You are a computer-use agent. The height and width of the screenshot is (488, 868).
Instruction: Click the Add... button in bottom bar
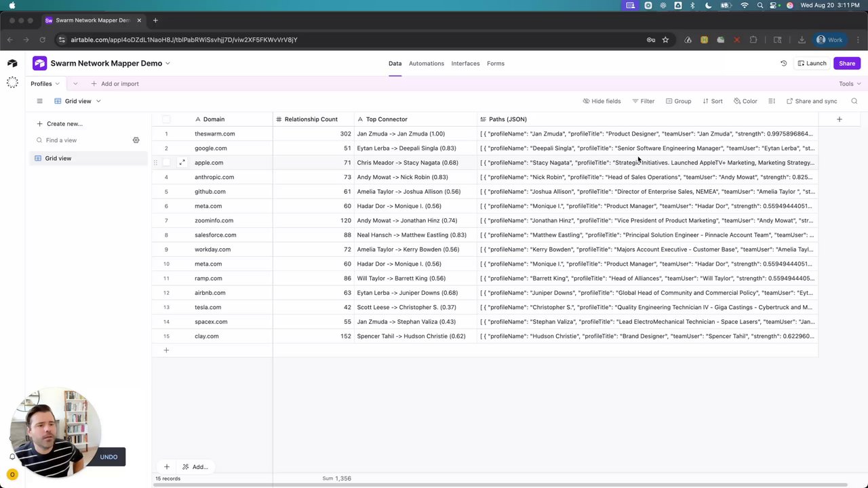pos(195,467)
